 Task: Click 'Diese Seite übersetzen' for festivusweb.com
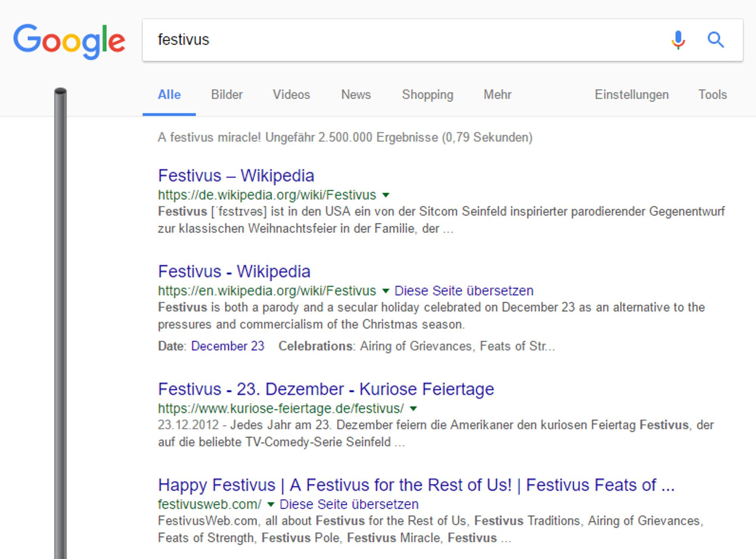coord(349,504)
